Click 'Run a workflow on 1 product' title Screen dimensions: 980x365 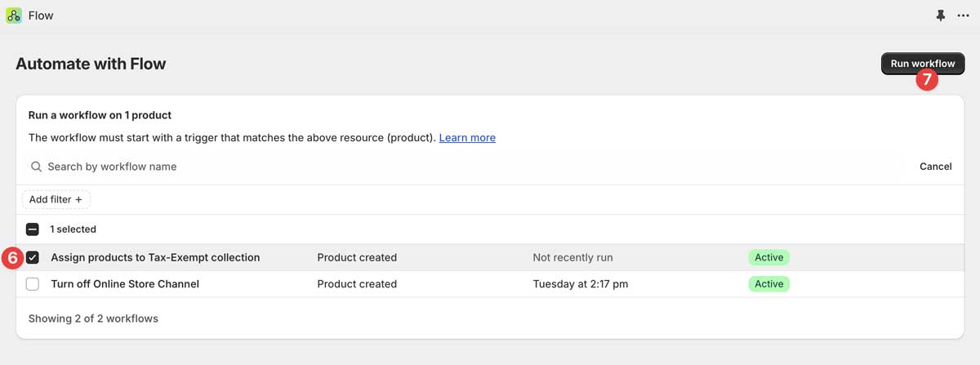click(100, 115)
